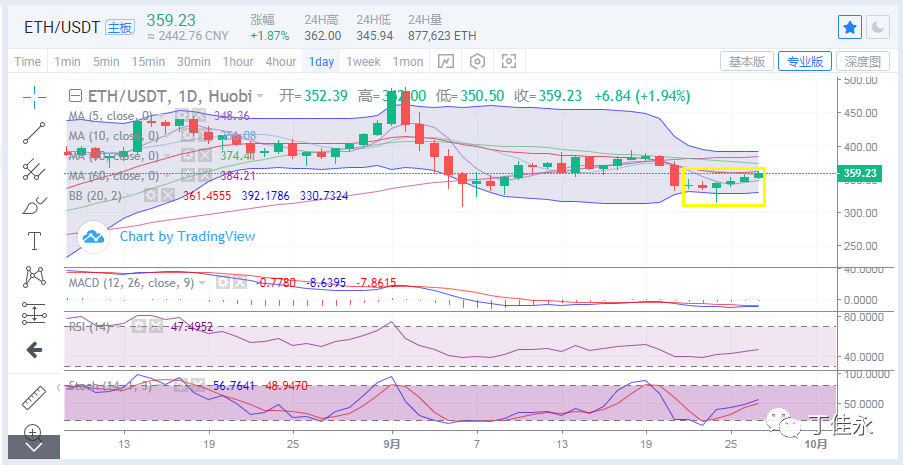Screen dimensions: 903x465
Task: Click the 24H量 value 877,623 ETH
Action: pos(442,36)
